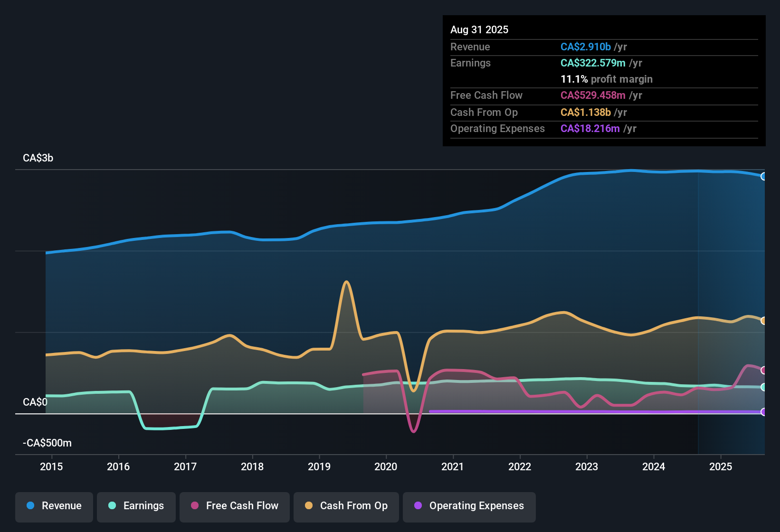Screen dimensions: 780x532
Task: Click the orange Cash From Op legend dot
Action: coord(309,505)
